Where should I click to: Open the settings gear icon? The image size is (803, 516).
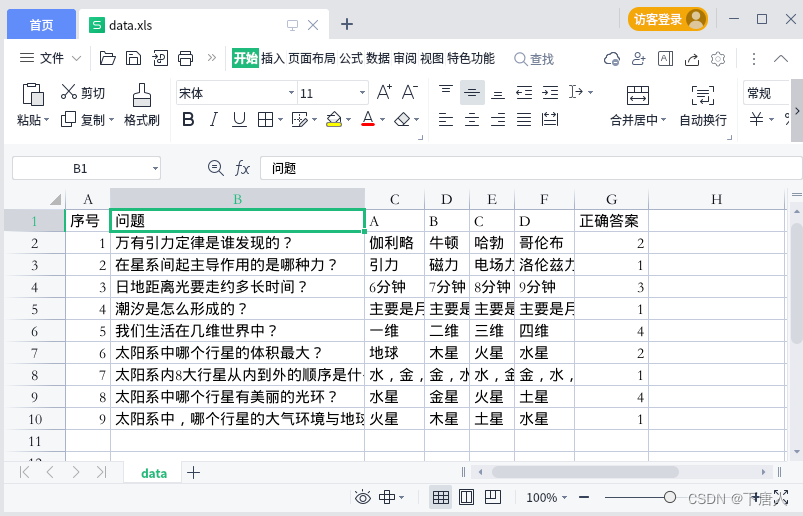[x=718, y=59]
